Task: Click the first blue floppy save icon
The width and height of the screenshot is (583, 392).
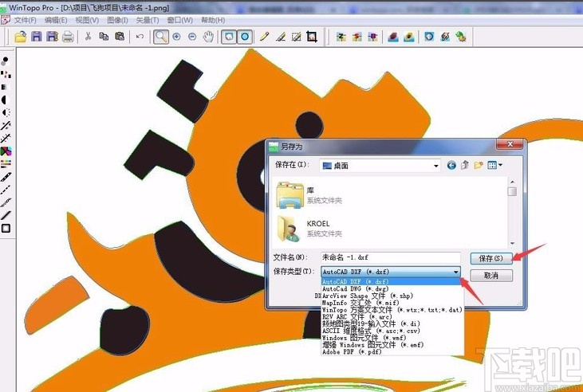Action: click(x=37, y=37)
